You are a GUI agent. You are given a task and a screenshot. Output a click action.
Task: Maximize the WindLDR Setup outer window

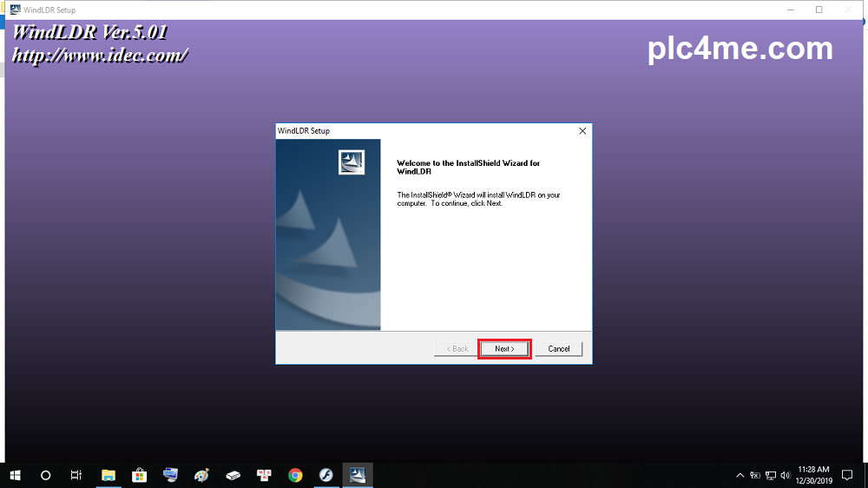[x=819, y=10]
